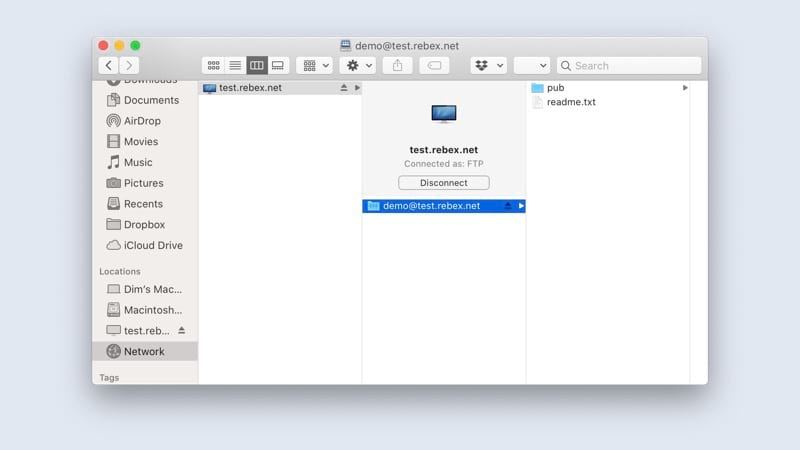This screenshot has width=800, height=450.
Task: Select test.reb... server in the sidebar
Action: pyautogui.click(x=138, y=331)
